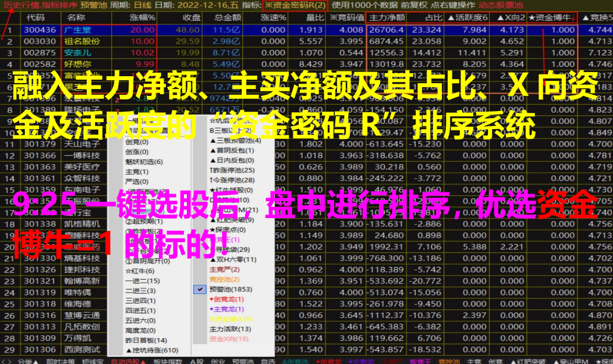
Task: Switch to 板块指数 bottom tab
Action: click(x=166, y=361)
